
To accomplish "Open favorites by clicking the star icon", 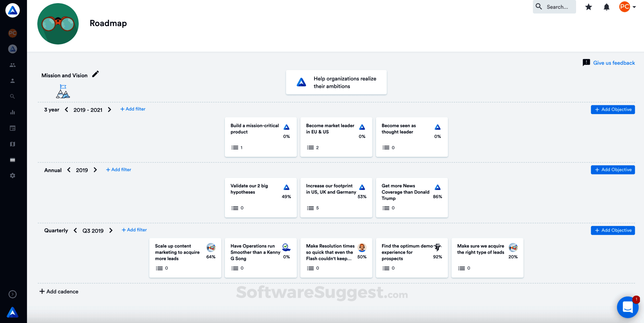I will 588,7.
